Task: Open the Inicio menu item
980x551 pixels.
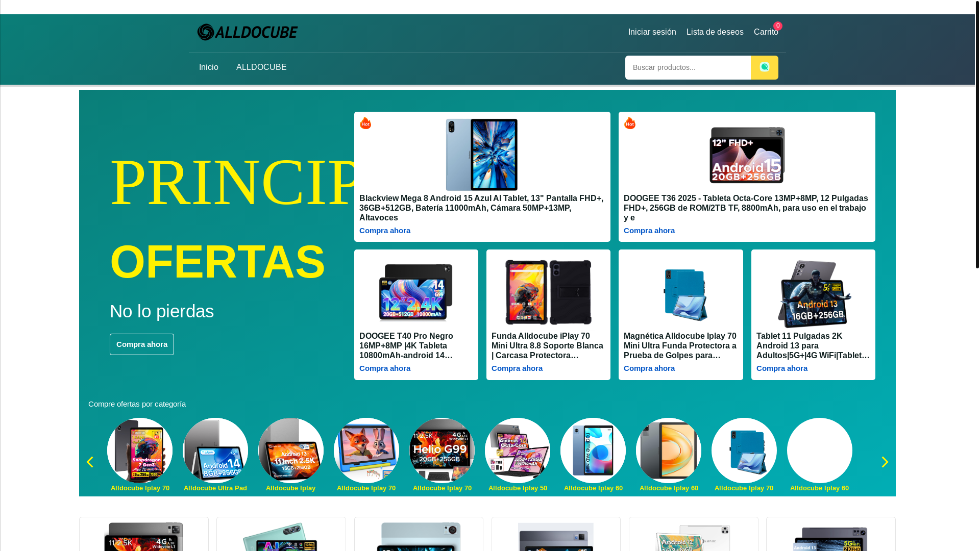Action: [208, 67]
